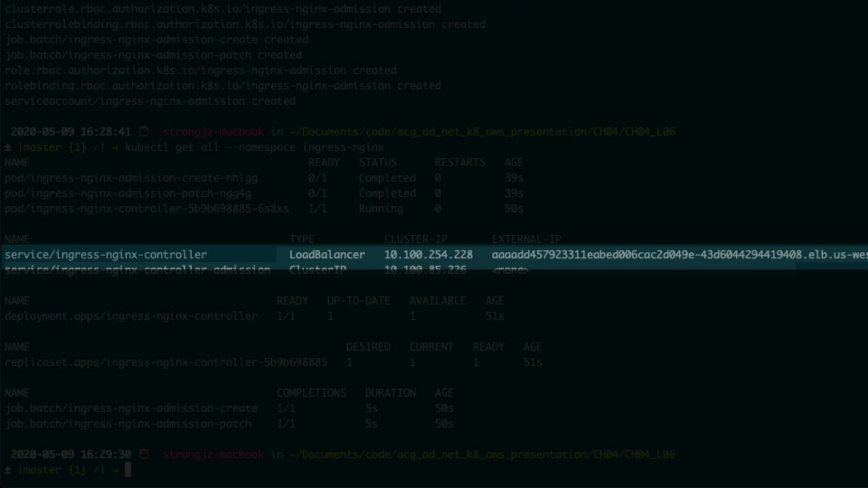Click the LoadBalancer type in highlighted row

coord(327,255)
